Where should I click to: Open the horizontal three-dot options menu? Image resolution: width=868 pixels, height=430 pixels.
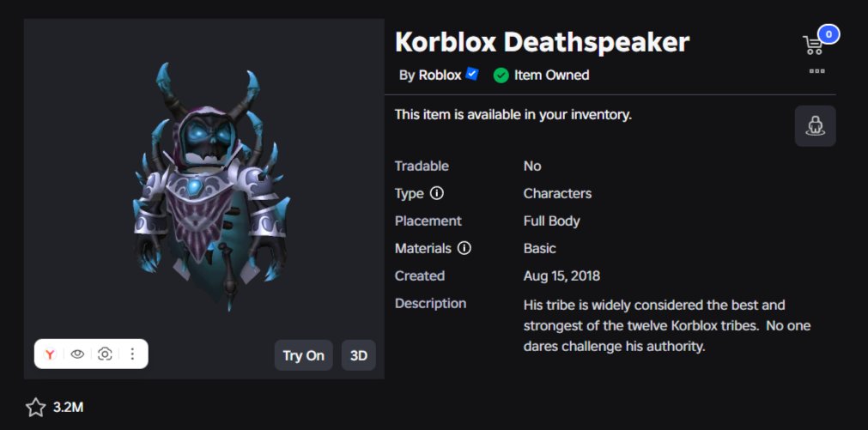[816, 71]
